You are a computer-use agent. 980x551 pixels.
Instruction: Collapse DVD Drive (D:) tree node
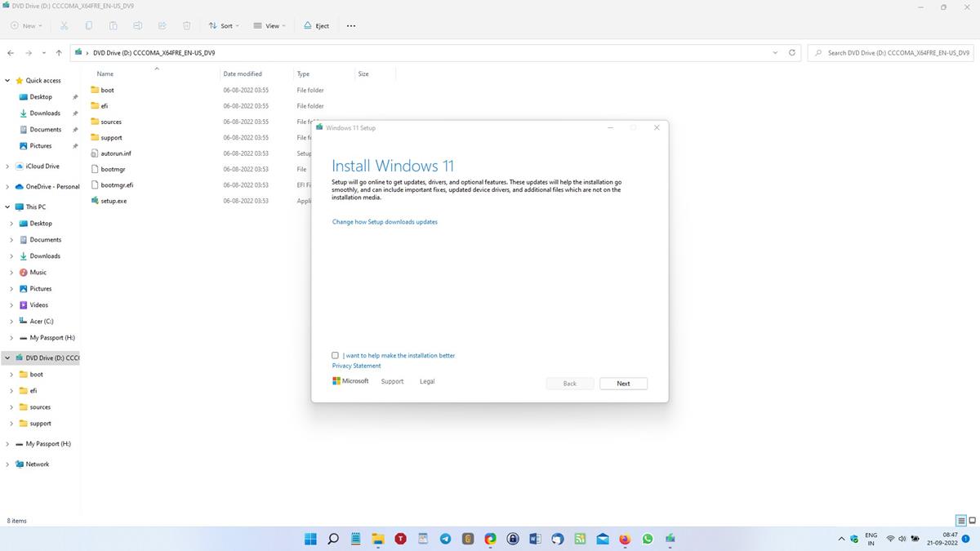pyautogui.click(x=7, y=358)
